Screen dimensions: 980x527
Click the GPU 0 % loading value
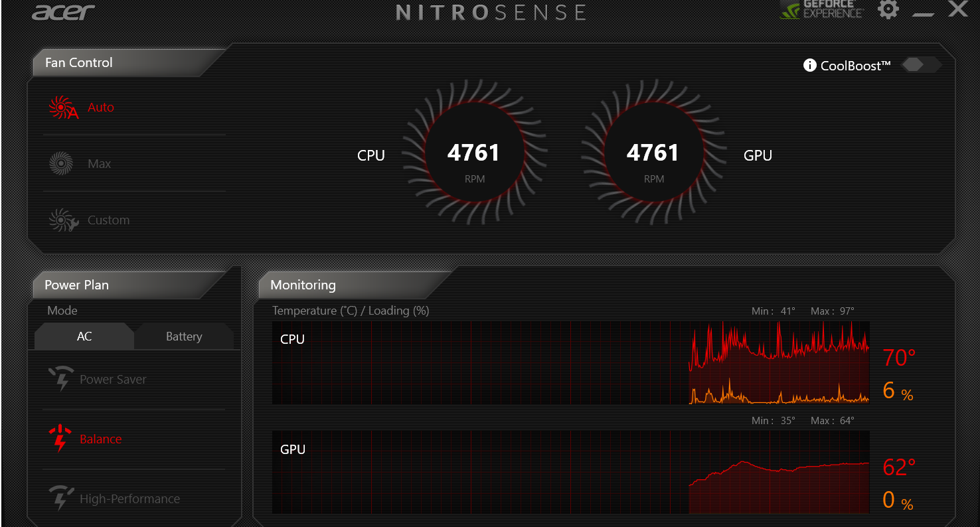tap(898, 500)
